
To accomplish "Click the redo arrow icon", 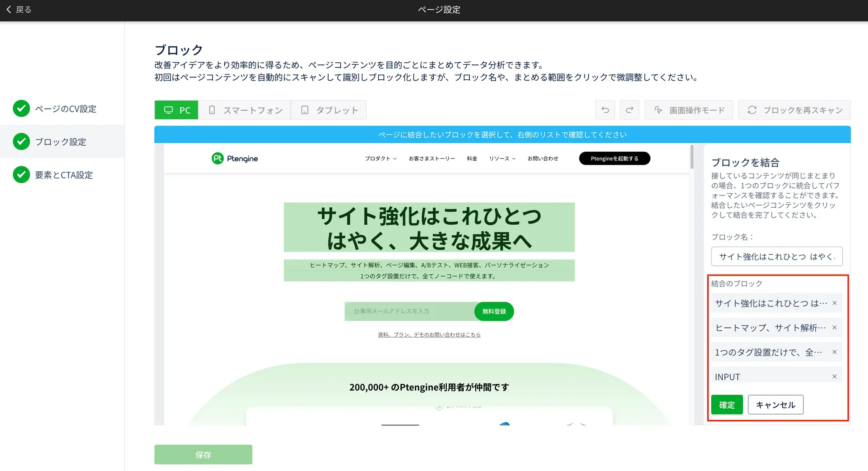I will click(629, 110).
